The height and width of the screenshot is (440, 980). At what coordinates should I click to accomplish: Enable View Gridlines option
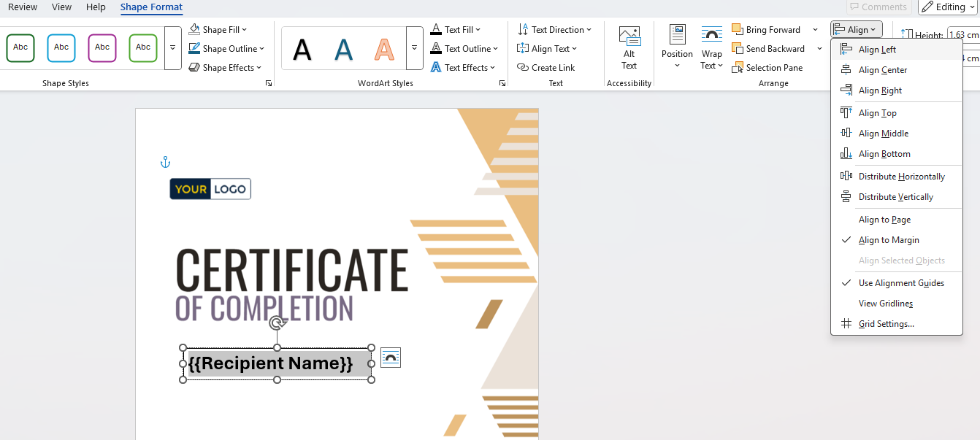pos(897,304)
